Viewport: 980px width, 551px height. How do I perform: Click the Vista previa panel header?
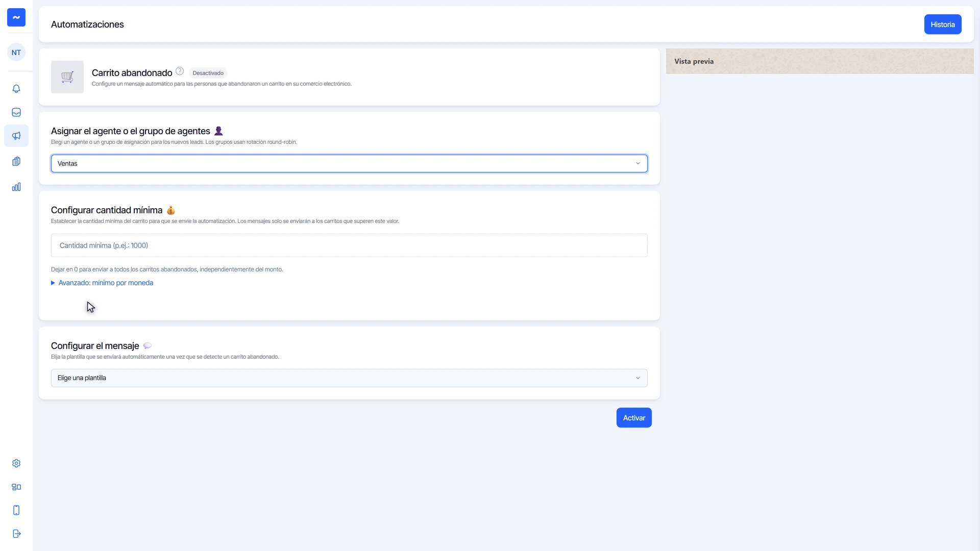point(820,61)
